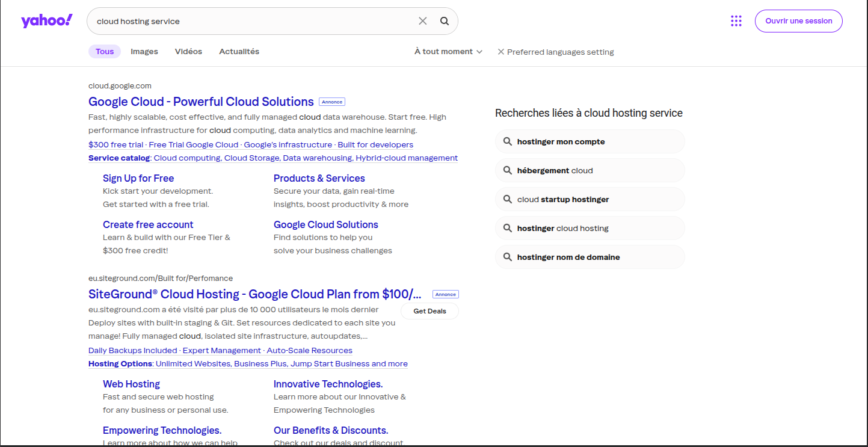Image resolution: width=868 pixels, height=447 pixels.
Task: Click Ouvrir une session button
Action: pos(799,21)
